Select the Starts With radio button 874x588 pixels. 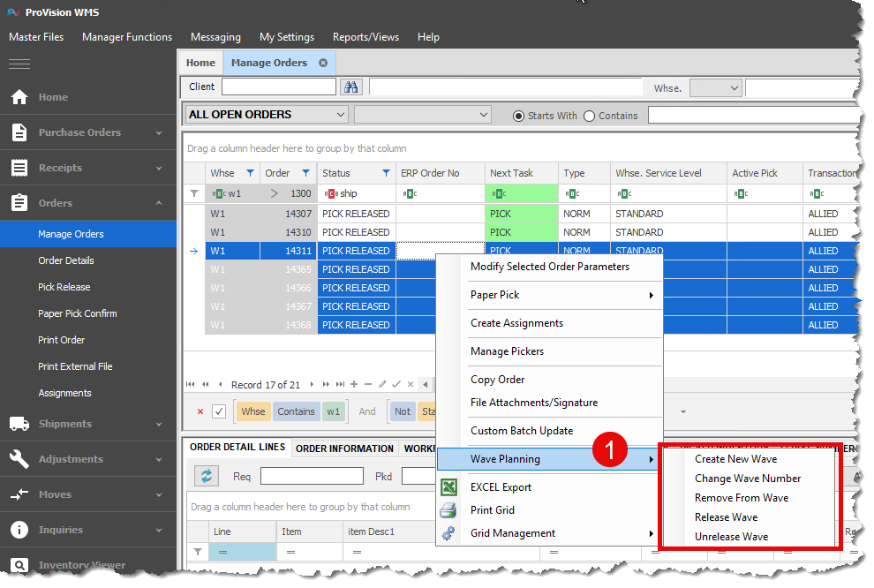click(x=519, y=116)
